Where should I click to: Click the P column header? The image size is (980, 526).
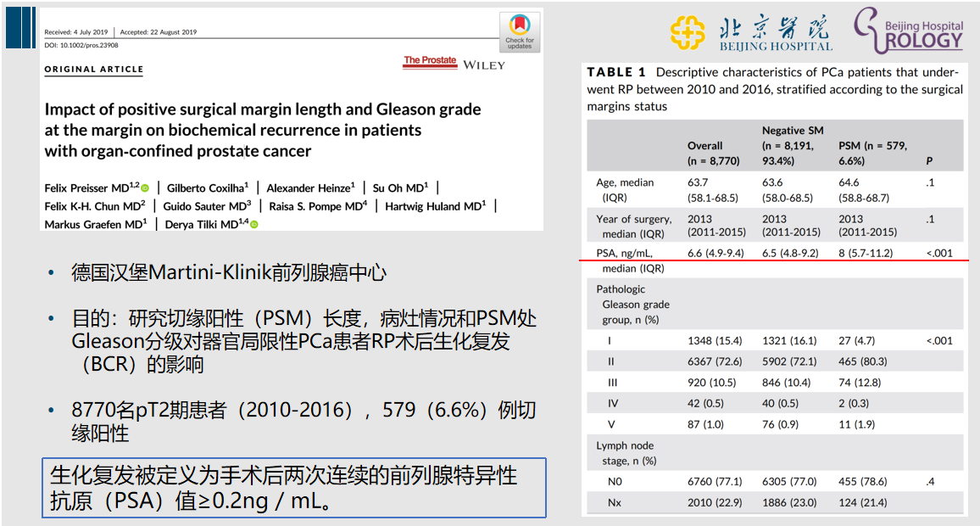pos(929,160)
